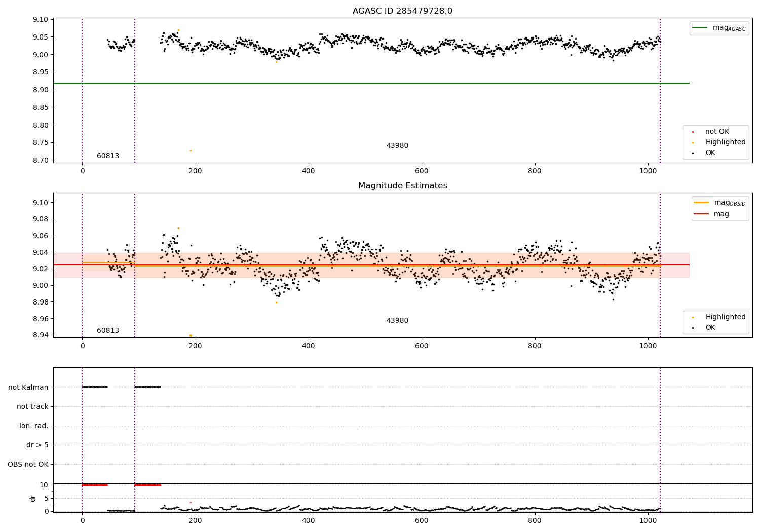Screen dimensions: 760x532
Task: Click top plot x-axis tick 1000
Action: pyautogui.click(x=648, y=171)
